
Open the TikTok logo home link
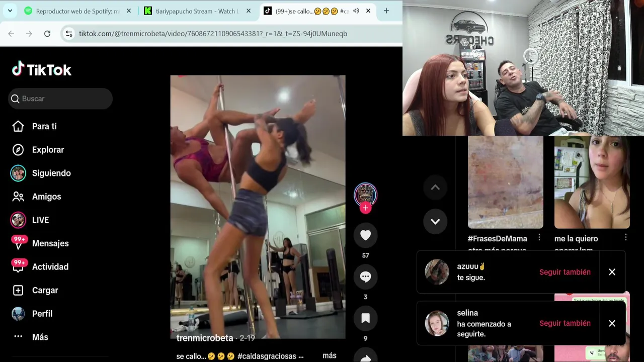pyautogui.click(x=42, y=69)
